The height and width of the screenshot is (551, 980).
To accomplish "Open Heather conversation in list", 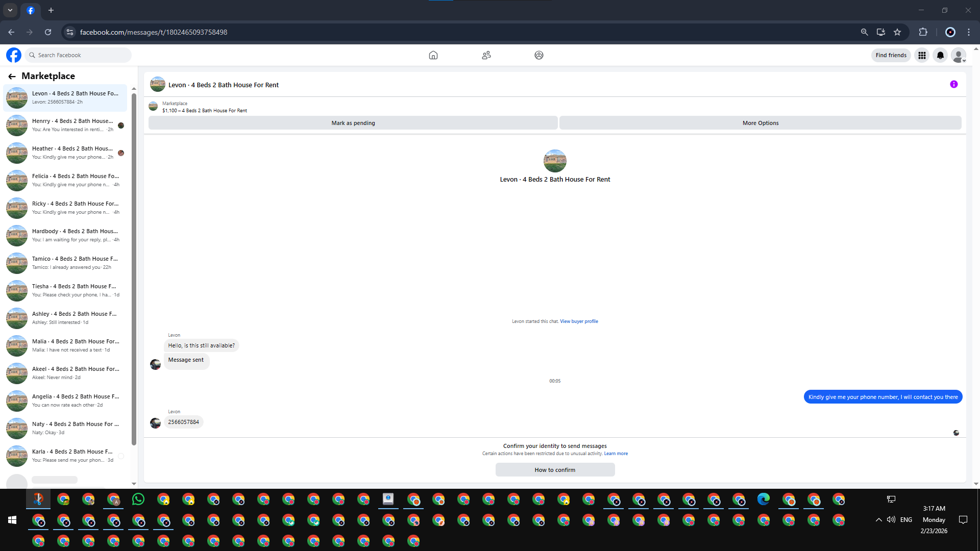I will coord(65,153).
